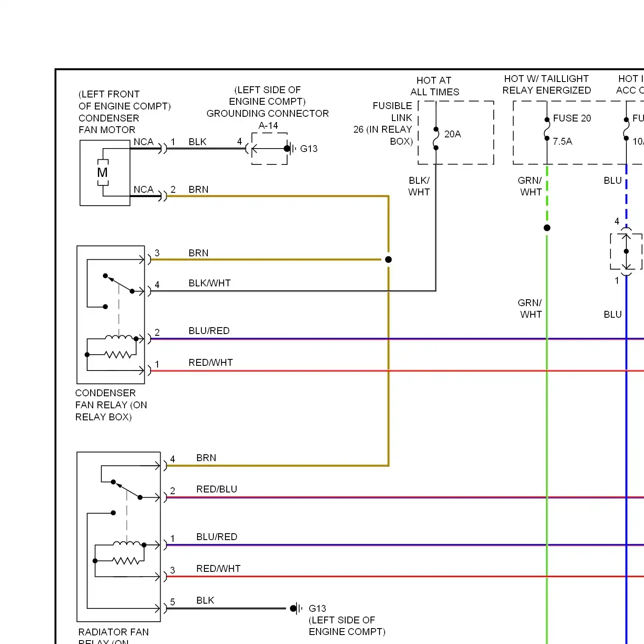The width and height of the screenshot is (644, 644).
Task: Click the radiator fan relay switch contact
Action: (127, 489)
